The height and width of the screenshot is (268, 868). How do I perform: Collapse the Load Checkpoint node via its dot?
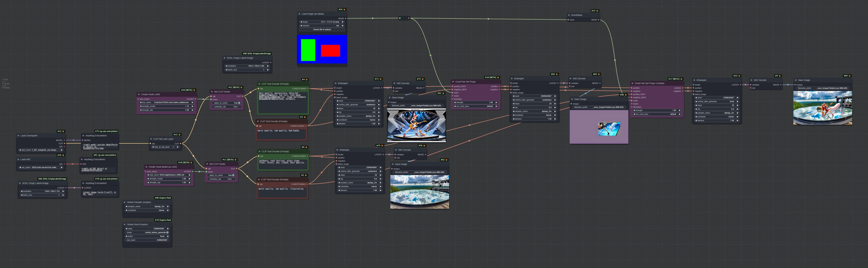(18, 136)
